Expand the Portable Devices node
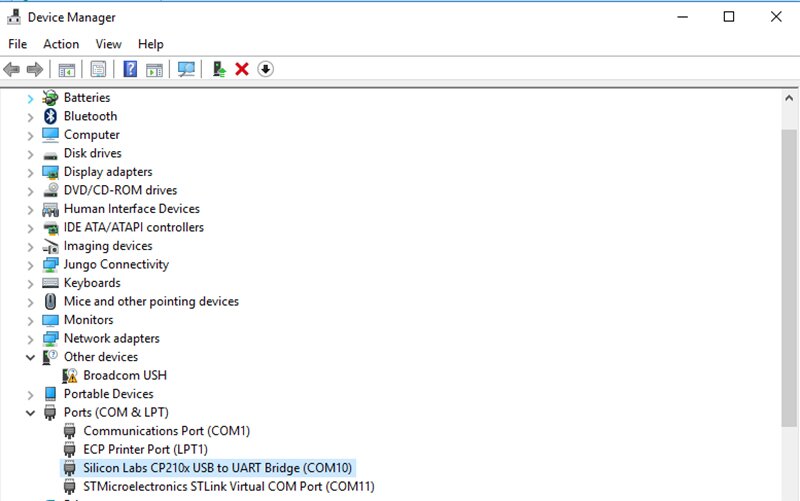The height and width of the screenshot is (501, 800). 30,394
